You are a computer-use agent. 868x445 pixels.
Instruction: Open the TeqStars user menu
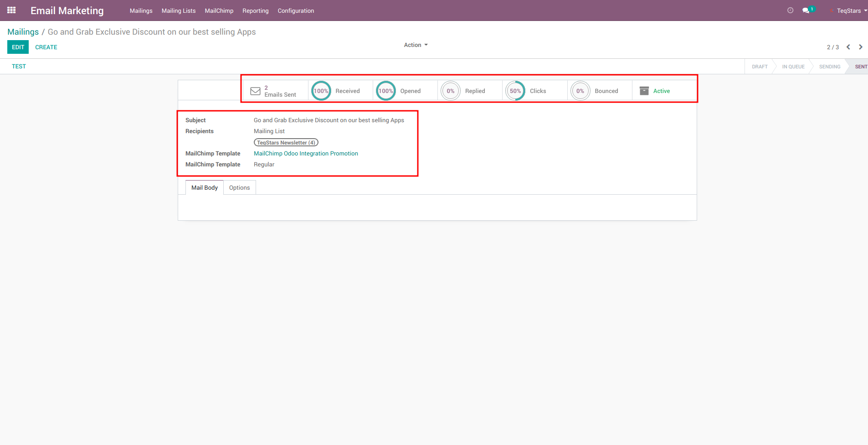[850, 10]
